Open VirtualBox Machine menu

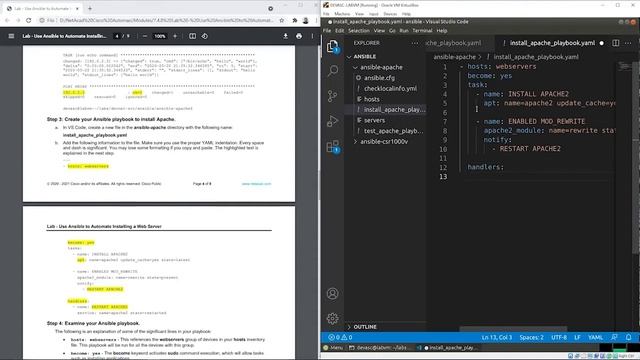342,13
